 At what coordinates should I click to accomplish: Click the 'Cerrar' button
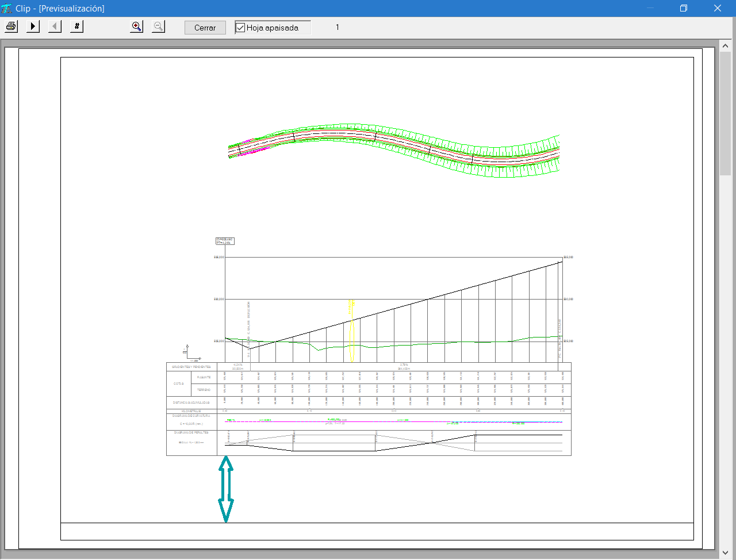[x=205, y=28]
